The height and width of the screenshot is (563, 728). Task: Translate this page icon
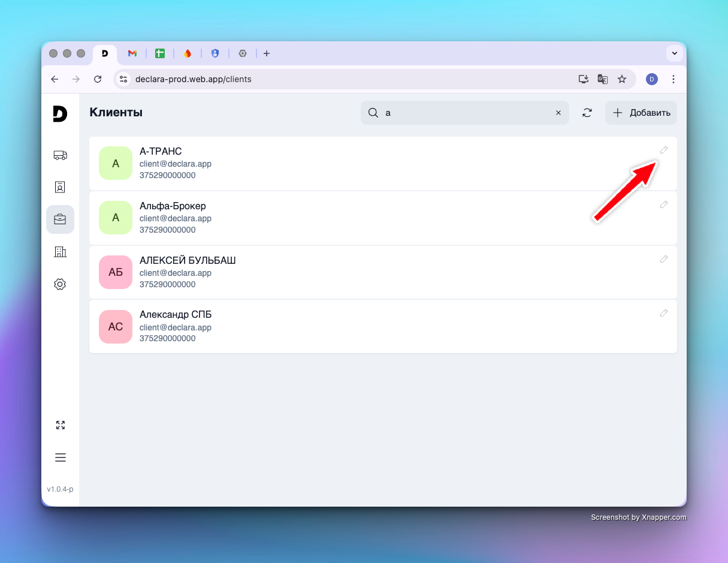(603, 79)
